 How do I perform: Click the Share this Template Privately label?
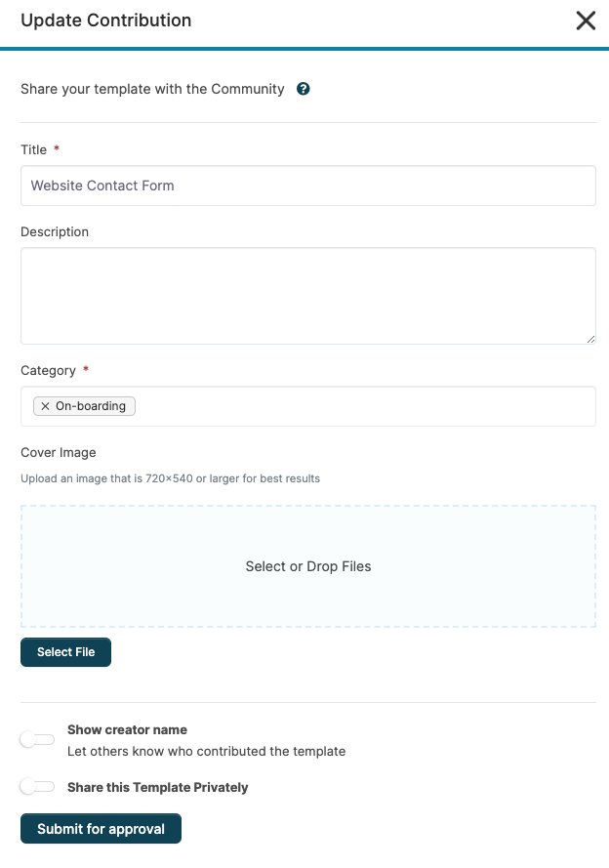pos(158,787)
